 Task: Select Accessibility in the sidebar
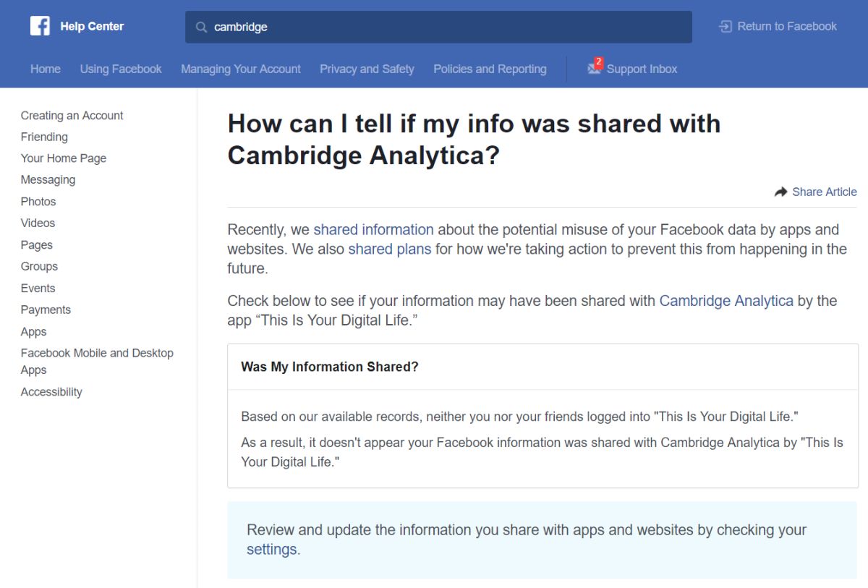[51, 391]
